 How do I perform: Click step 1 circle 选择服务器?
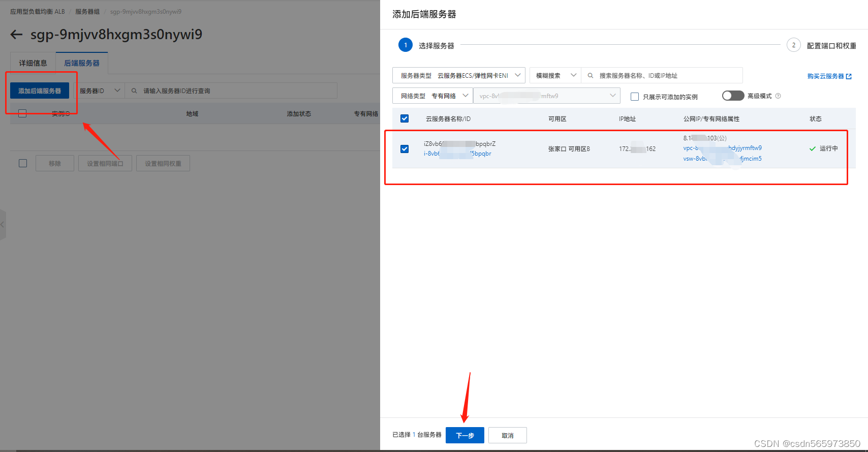click(x=406, y=45)
